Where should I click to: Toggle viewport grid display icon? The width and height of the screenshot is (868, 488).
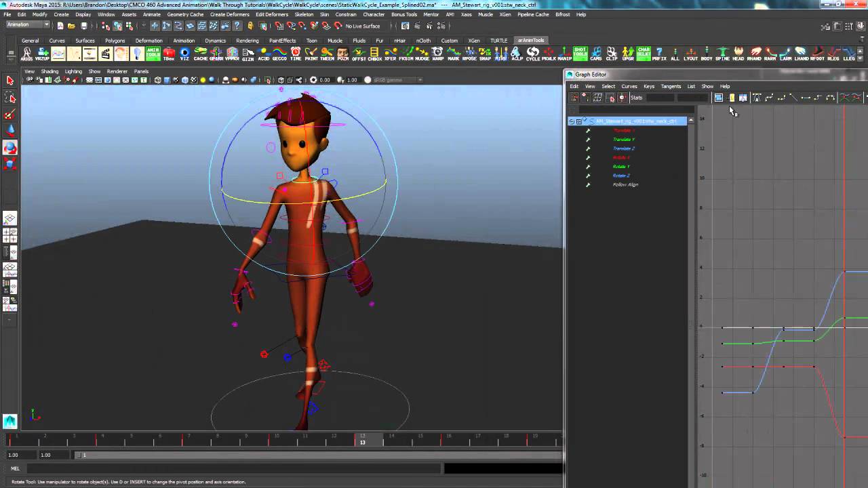click(90, 80)
